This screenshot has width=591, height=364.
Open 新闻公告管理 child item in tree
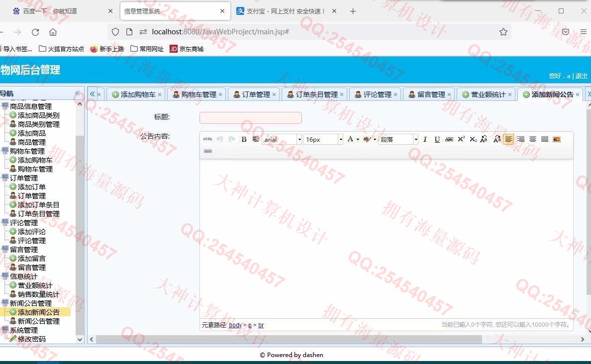(x=38, y=321)
